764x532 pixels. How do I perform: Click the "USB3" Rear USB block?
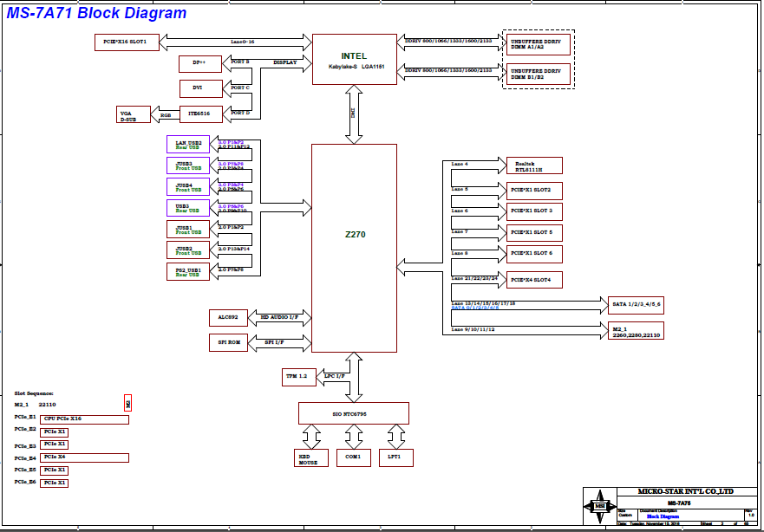188,208
